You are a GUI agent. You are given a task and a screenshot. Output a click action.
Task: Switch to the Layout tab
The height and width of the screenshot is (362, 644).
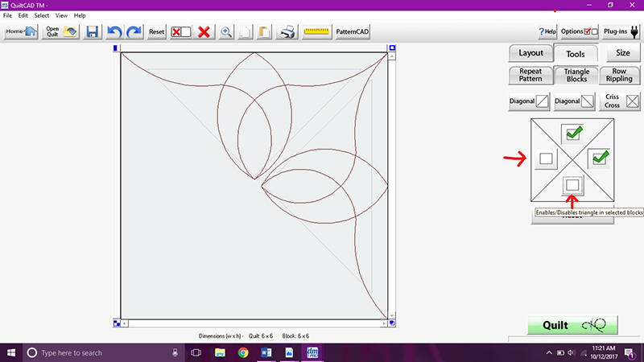coord(531,53)
